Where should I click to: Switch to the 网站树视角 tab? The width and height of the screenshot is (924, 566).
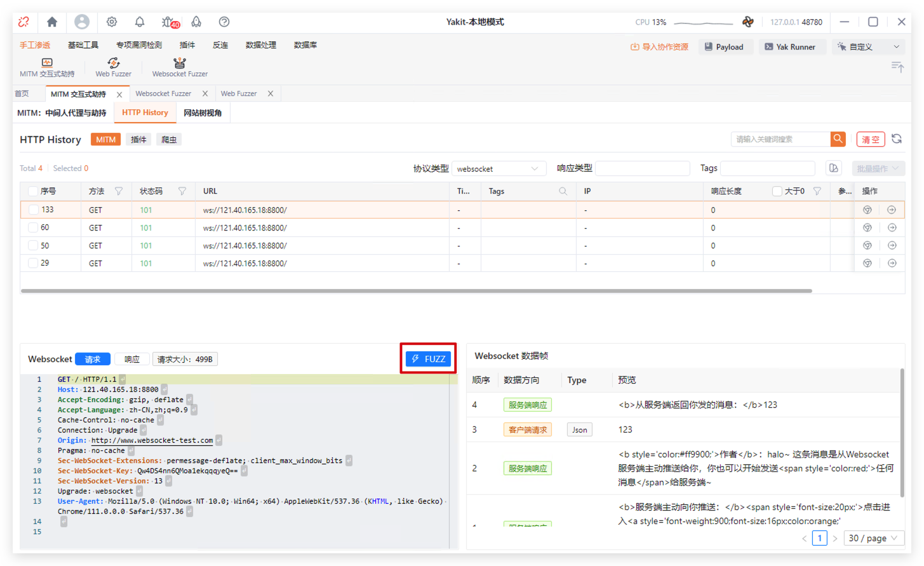[x=203, y=112]
